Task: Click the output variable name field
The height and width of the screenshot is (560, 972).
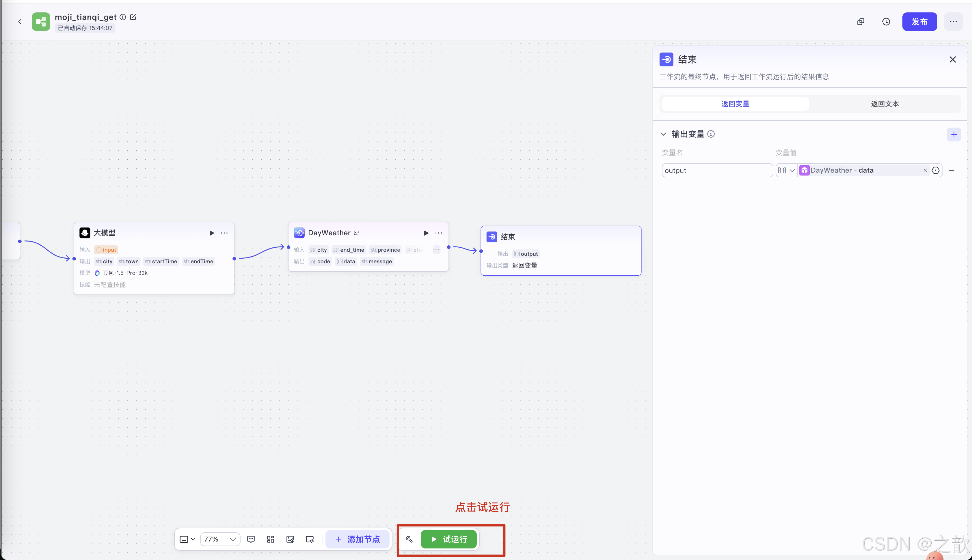Action: (717, 170)
